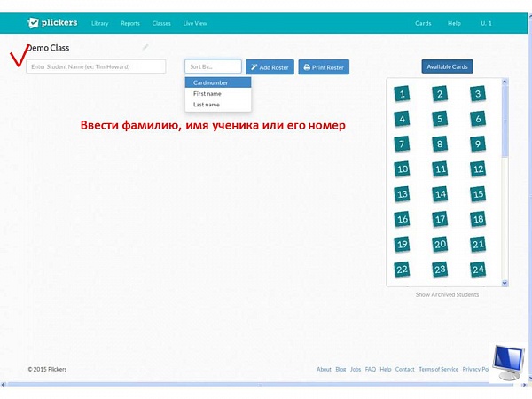Click the computer icon in bottom corner
The image size is (532, 399).
click(x=507, y=361)
